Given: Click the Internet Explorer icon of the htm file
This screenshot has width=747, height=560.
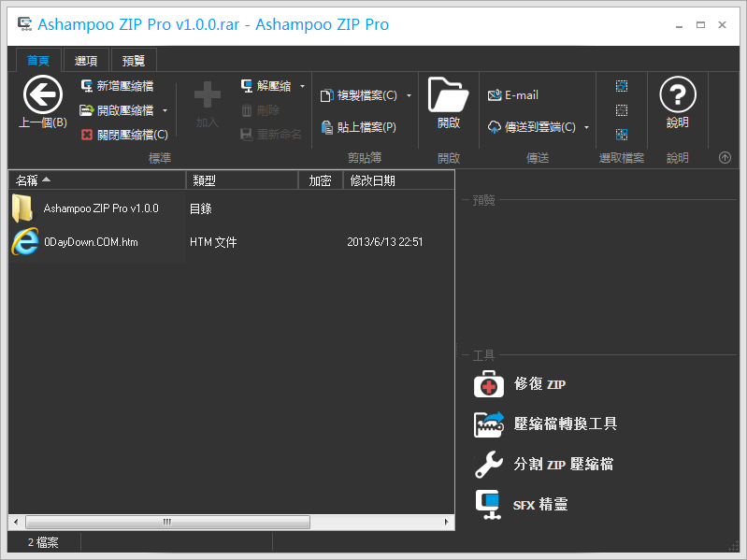Looking at the screenshot, I should [24, 241].
